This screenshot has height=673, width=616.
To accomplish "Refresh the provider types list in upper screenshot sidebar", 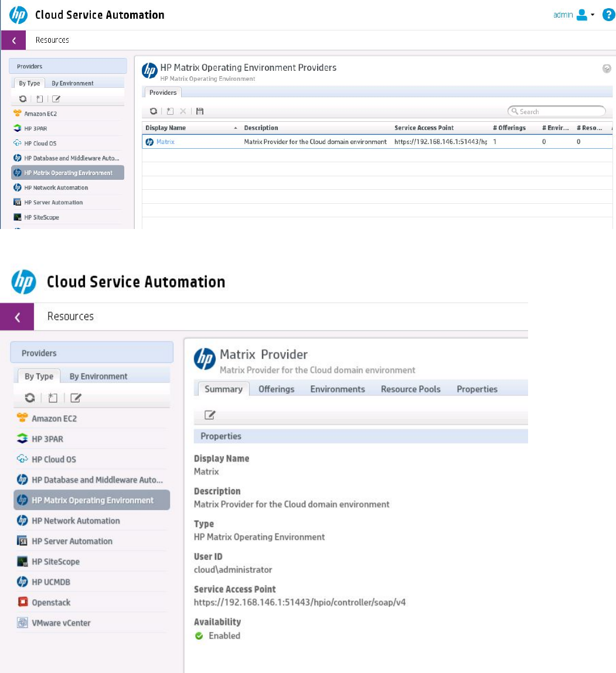I will (23, 99).
